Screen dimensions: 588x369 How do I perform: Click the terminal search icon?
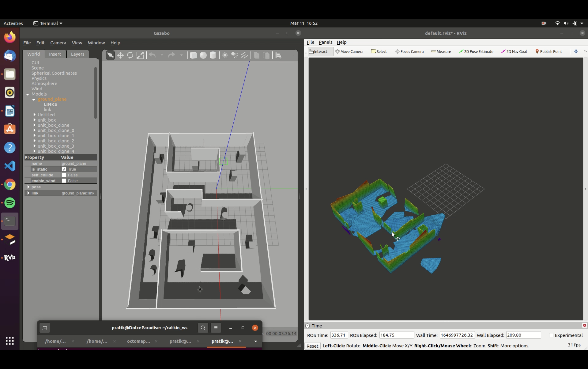point(203,328)
